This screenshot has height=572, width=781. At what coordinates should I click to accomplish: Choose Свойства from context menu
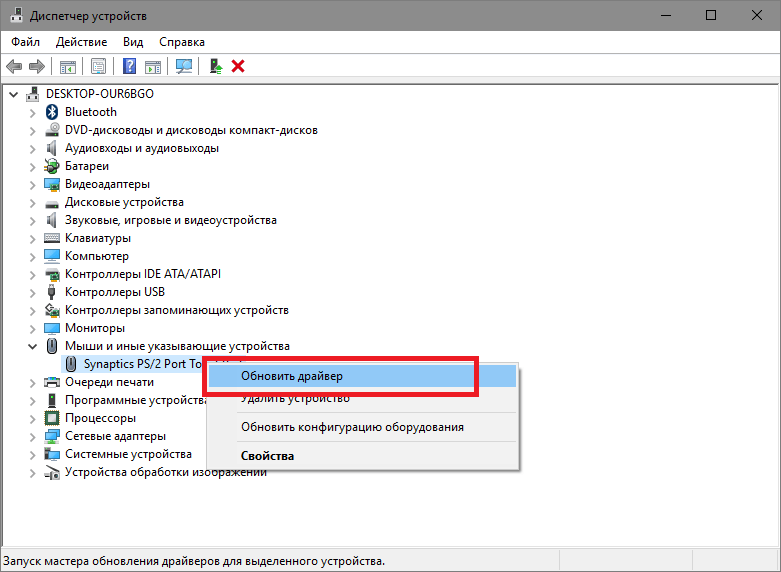point(362,456)
